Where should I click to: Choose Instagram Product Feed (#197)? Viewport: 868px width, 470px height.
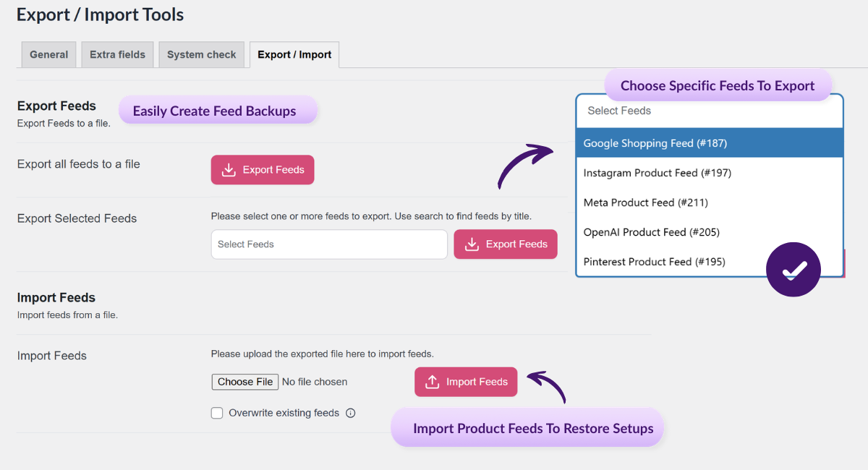click(x=655, y=173)
